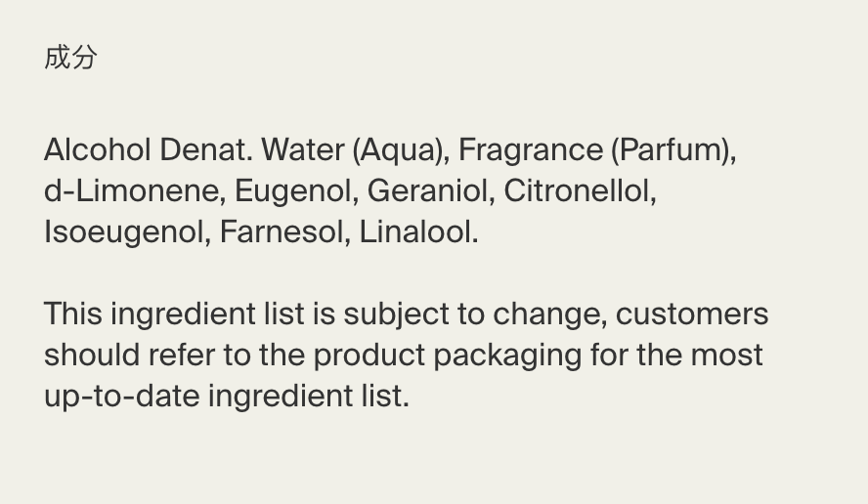The height and width of the screenshot is (504, 868).
Task: Click the Linalool ingredient
Action: click(x=418, y=232)
